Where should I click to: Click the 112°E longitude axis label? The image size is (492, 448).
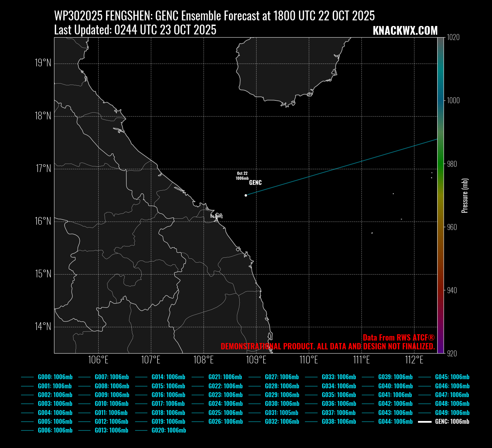pyautogui.click(x=414, y=360)
